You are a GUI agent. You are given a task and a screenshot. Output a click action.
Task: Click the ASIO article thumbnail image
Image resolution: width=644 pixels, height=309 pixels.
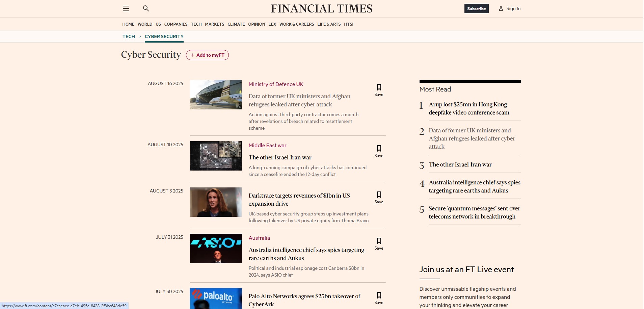click(x=216, y=248)
